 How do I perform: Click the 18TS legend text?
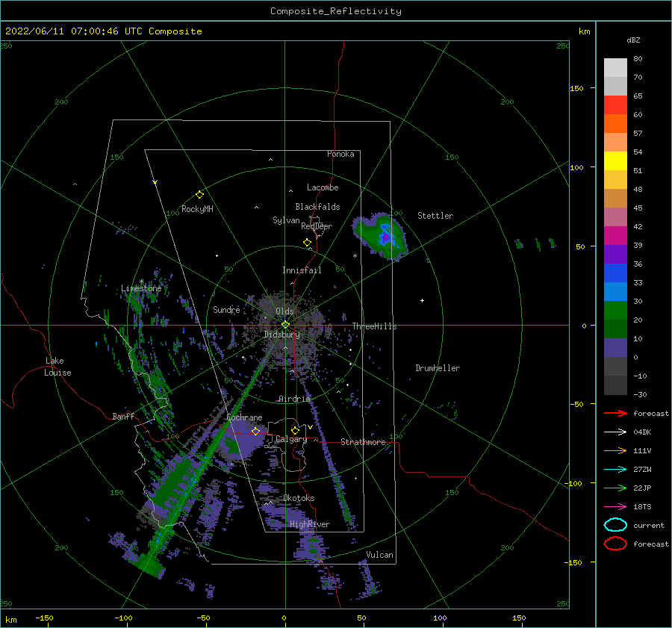(x=642, y=507)
